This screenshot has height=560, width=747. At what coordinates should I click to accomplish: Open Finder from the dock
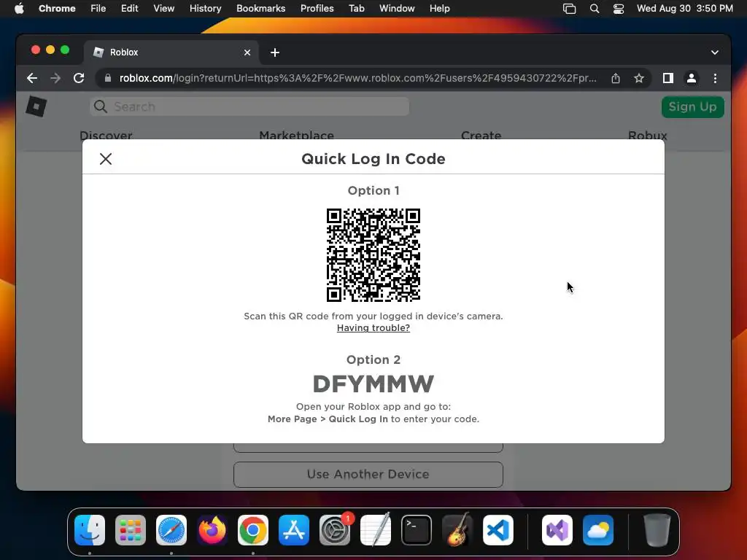pos(90,530)
